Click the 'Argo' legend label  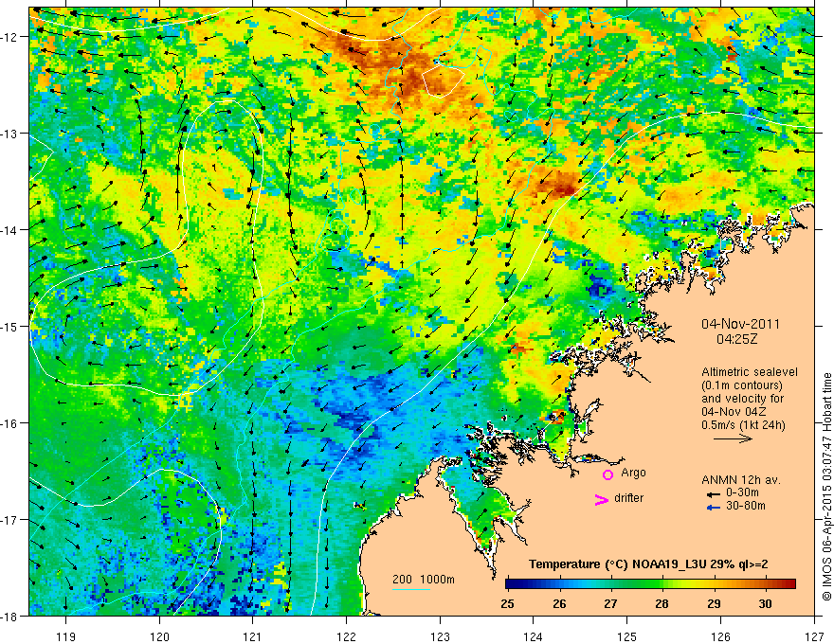click(x=633, y=473)
